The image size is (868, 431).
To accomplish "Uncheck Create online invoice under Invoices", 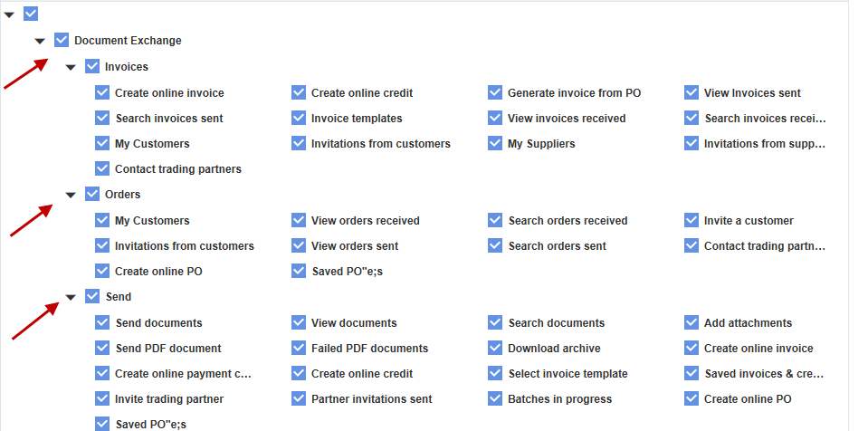I will (x=102, y=92).
